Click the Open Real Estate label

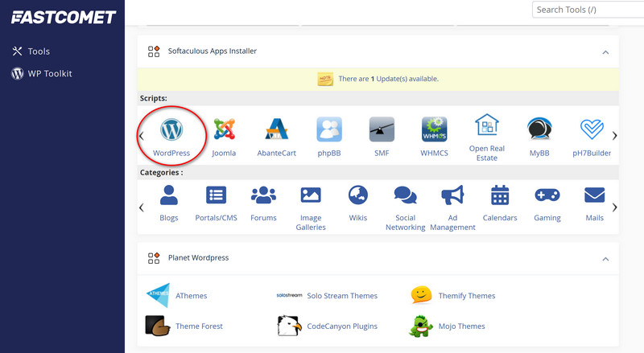click(x=487, y=153)
